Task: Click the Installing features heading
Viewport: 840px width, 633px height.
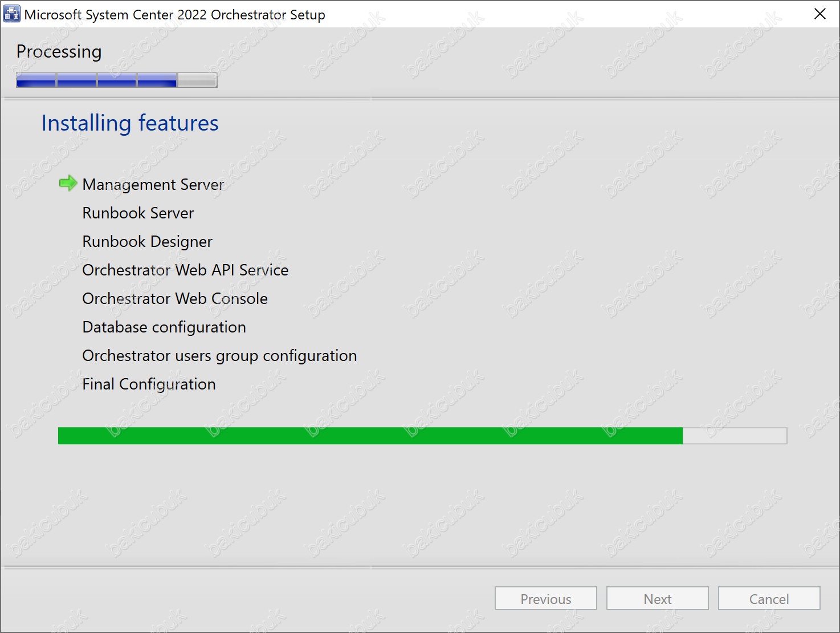Action: coord(130,123)
